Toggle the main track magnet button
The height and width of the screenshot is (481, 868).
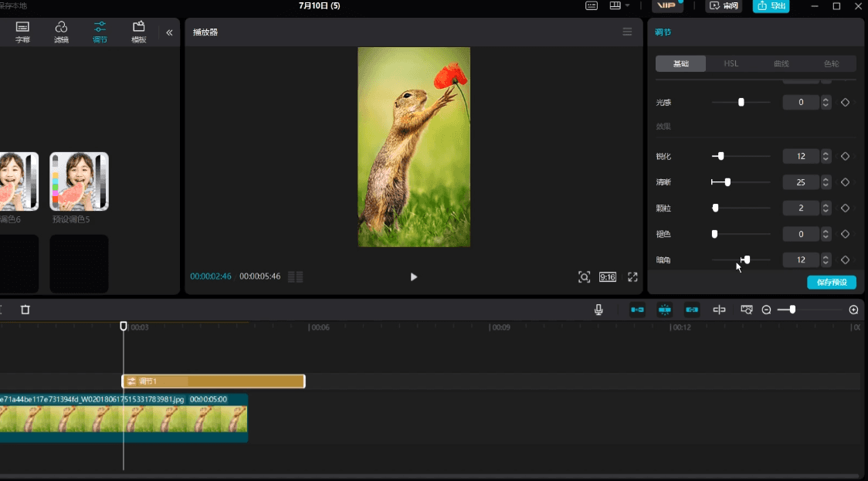(637, 310)
